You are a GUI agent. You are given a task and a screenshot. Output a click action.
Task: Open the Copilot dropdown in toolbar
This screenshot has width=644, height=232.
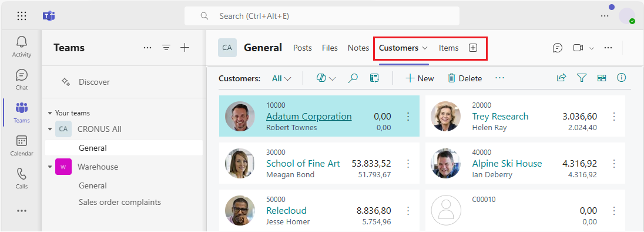(327, 78)
